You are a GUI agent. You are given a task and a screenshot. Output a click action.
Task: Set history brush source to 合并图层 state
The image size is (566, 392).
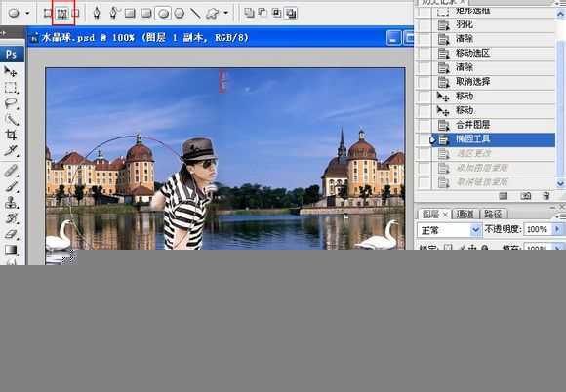tap(424, 125)
